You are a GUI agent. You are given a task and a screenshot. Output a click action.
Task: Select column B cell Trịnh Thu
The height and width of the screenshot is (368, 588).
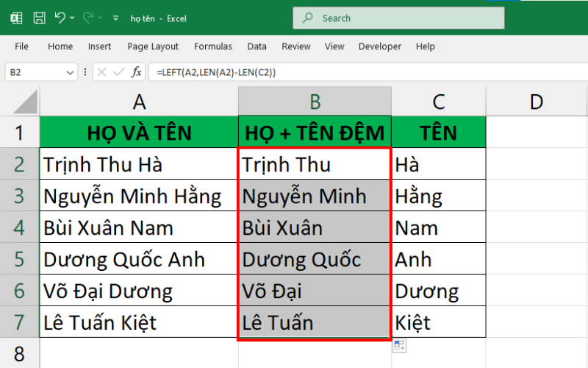[315, 163]
